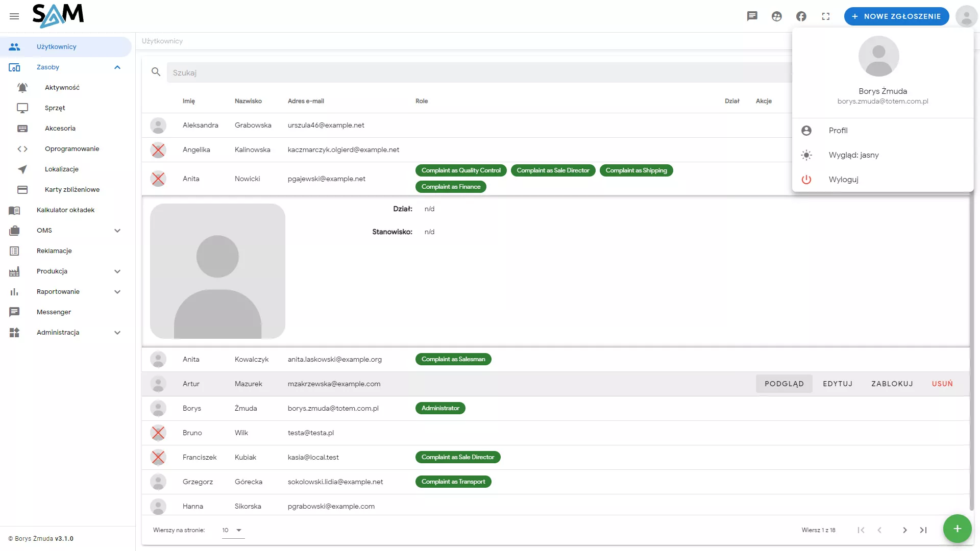Expand the Produkcja section
980x551 pixels.
117,271
